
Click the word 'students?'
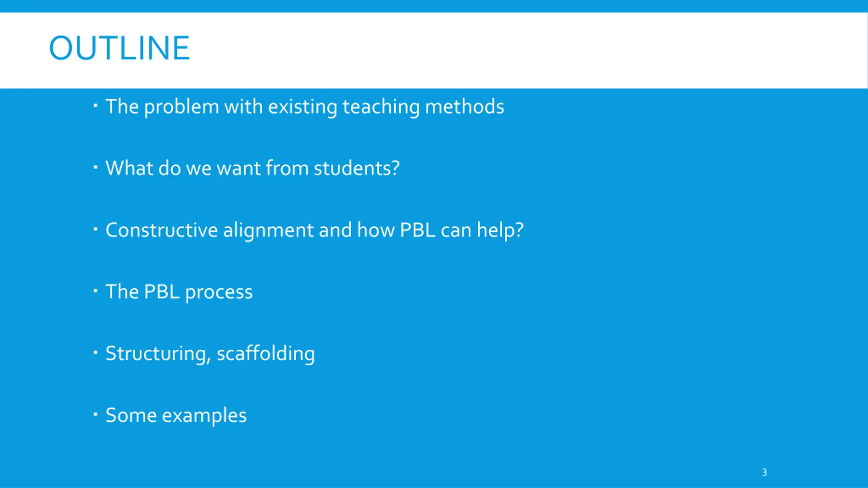click(x=357, y=168)
